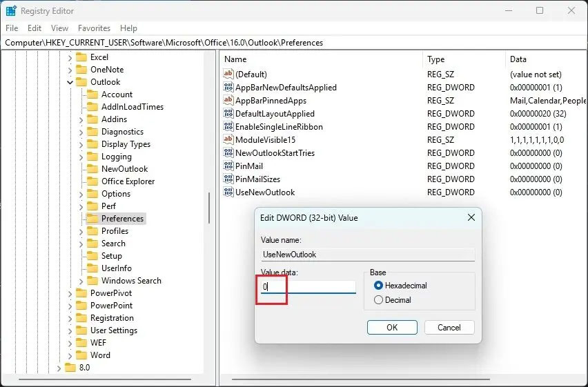Expand the OneNote key
Screen dimensions: 588x387
pos(70,70)
